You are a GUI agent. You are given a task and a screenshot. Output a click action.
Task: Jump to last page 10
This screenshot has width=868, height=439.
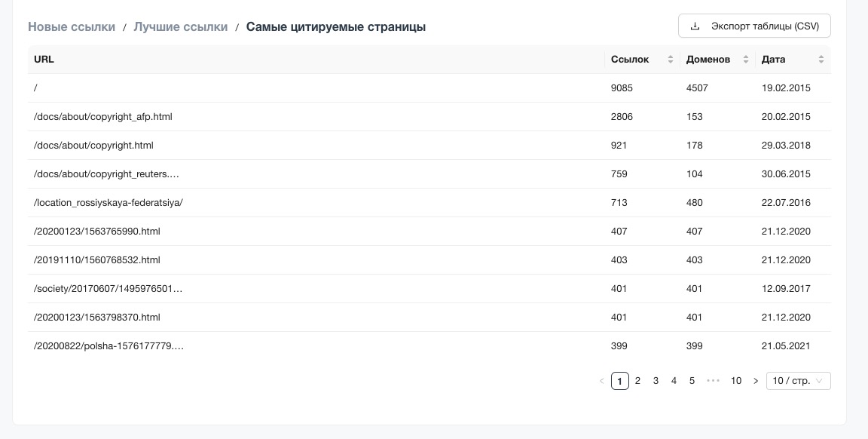[x=735, y=381]
